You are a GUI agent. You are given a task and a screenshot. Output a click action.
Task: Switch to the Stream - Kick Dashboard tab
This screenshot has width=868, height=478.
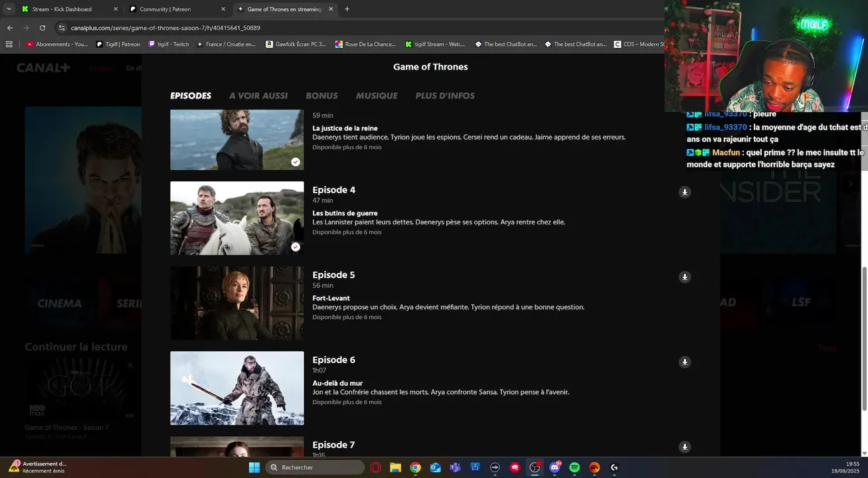click(62, 9)
